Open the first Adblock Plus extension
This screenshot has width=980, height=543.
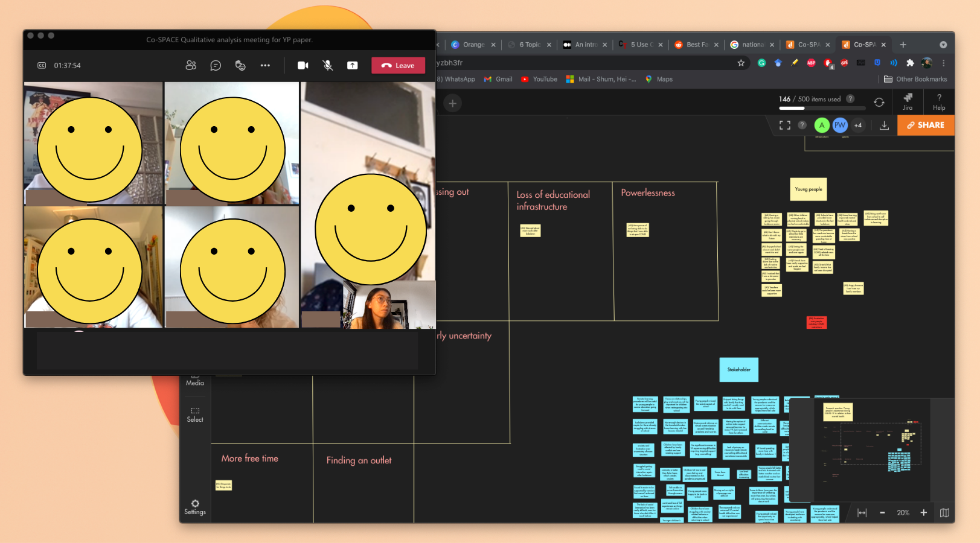pos(812,63)
